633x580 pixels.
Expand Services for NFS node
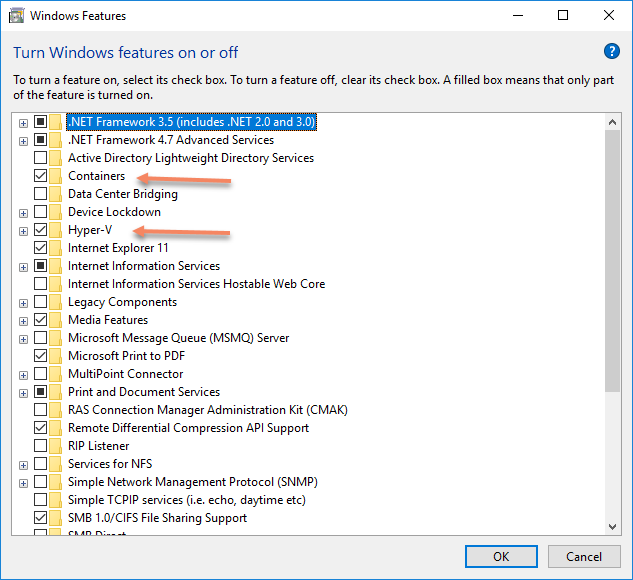23,465
